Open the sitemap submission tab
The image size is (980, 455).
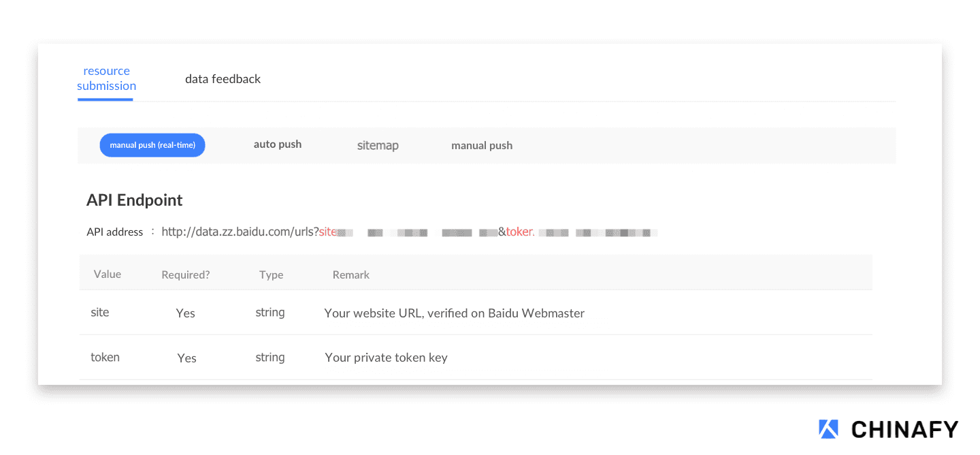(x=378, y=146)
